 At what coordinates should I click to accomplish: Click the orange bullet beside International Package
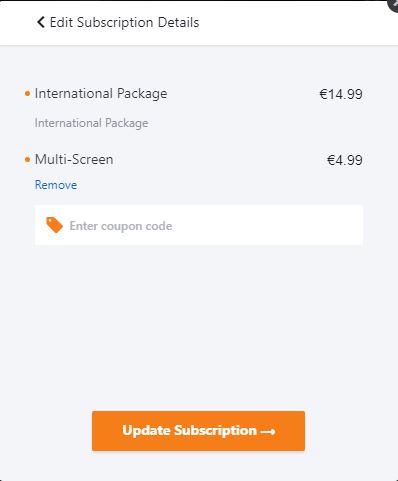(28, 94)
